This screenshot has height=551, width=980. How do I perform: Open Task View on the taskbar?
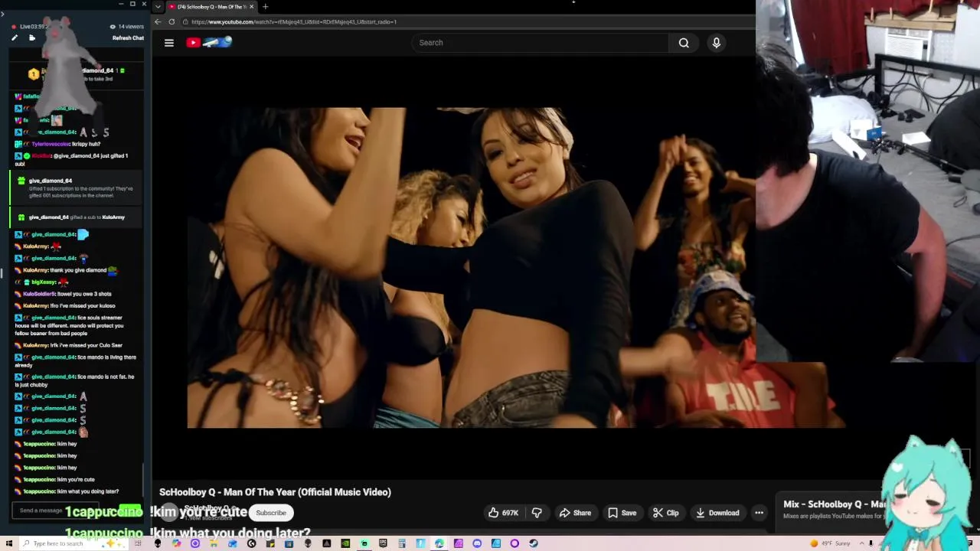pyautogui.click(x=138, y=543)
